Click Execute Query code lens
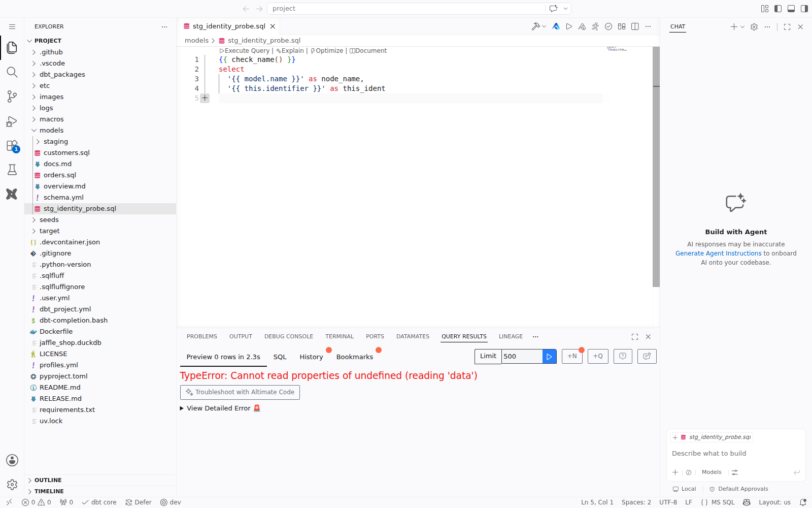 [245, 51]
